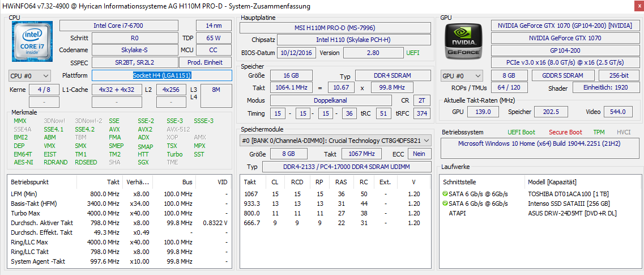Click the AVX-512 feature label
The height and width of the screenshot is (275, 644).
[x=178, y=129]
